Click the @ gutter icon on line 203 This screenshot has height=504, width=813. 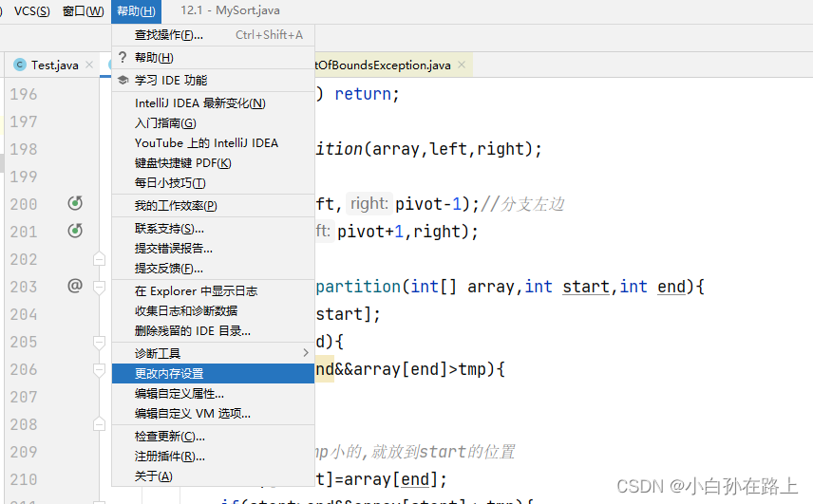coord(75,286)
